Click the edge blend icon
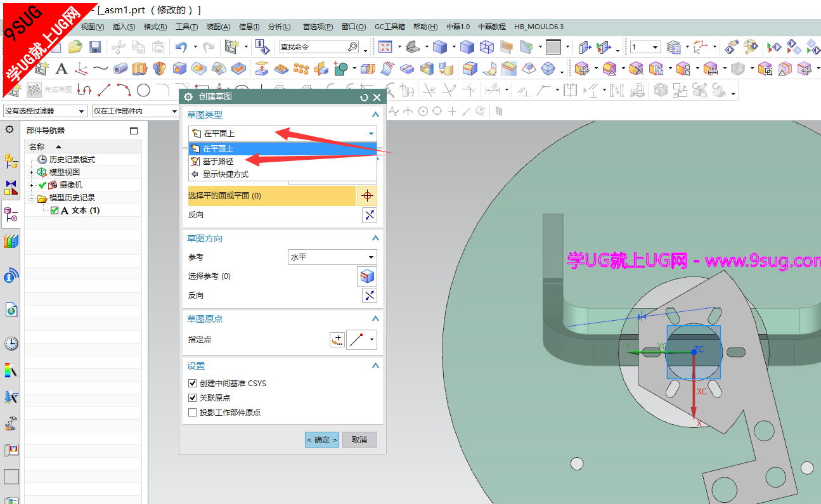This screenshot has height=504, width=821. coord(470,68)
